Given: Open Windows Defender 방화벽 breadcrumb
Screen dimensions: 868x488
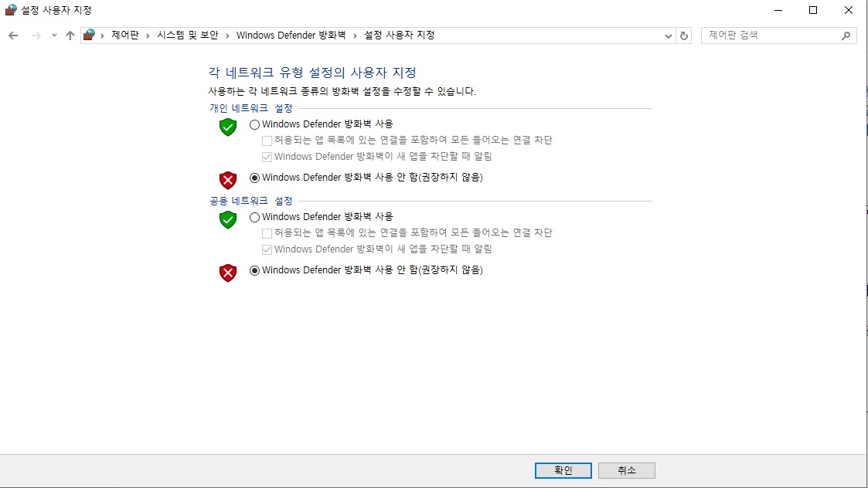Looking at the screenshot, I should click(291, 36).
